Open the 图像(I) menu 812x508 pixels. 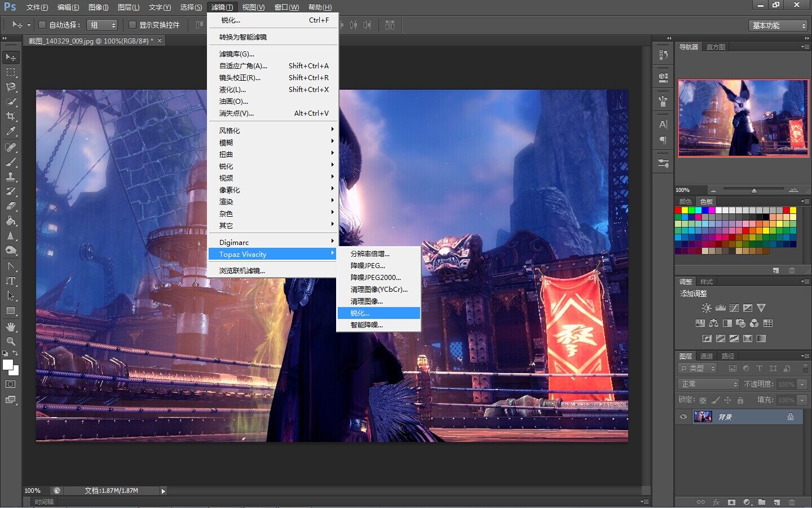pyautogui.click(x=99, y=7)
